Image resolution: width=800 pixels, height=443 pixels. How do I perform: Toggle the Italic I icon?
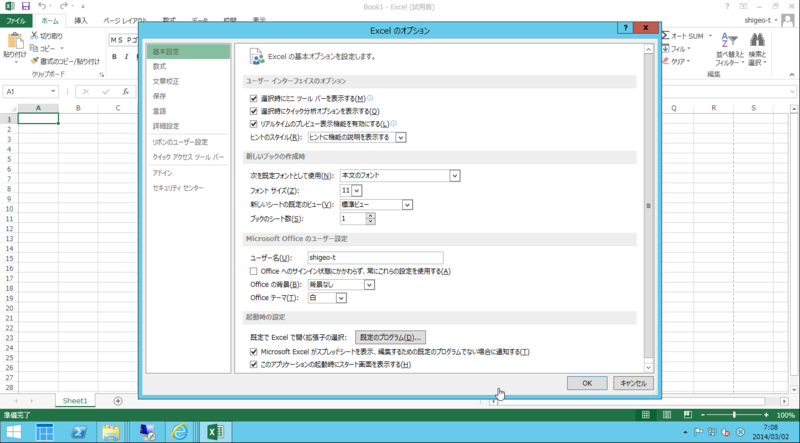pos(127,57)
